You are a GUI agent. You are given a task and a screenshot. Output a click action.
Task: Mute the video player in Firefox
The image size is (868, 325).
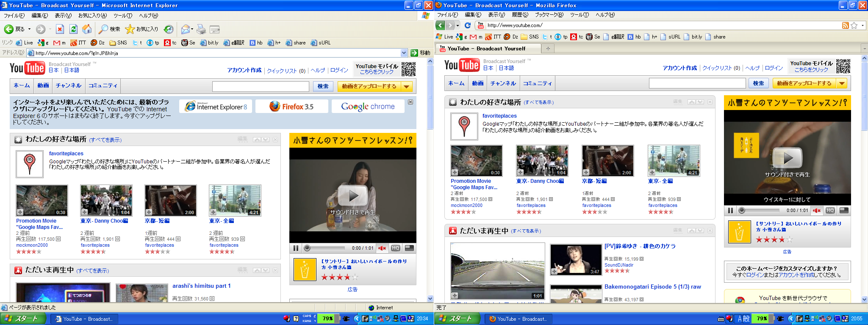[817, 210]
